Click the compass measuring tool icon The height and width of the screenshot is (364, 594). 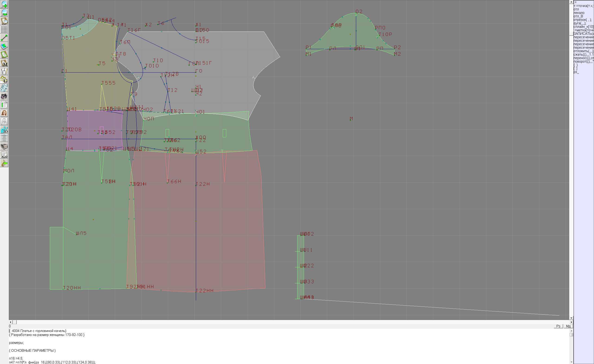pyautogui.click(x=4, y=71)
